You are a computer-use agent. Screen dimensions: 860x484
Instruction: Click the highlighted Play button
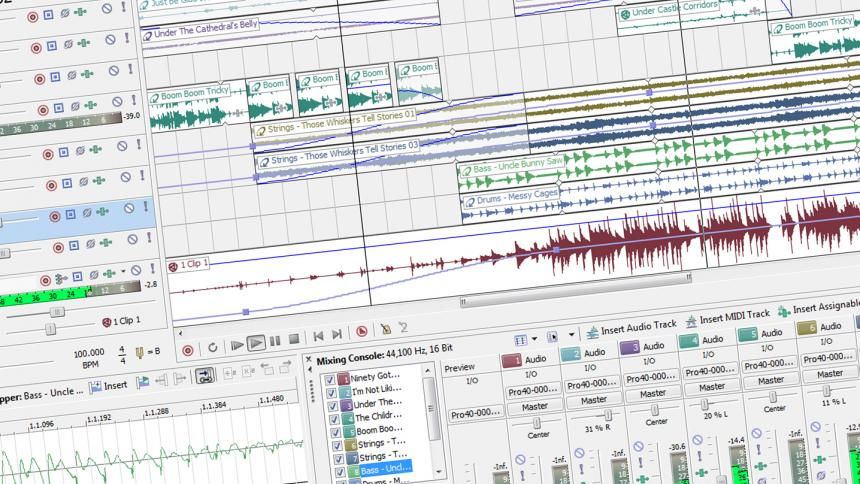(x=256, y=344)
